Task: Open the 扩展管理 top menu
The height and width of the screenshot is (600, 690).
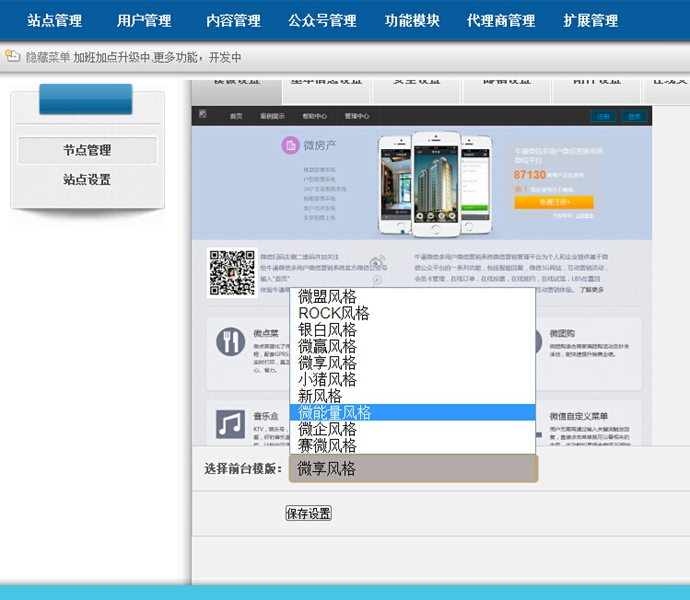Action: click(x=591, y=21)
